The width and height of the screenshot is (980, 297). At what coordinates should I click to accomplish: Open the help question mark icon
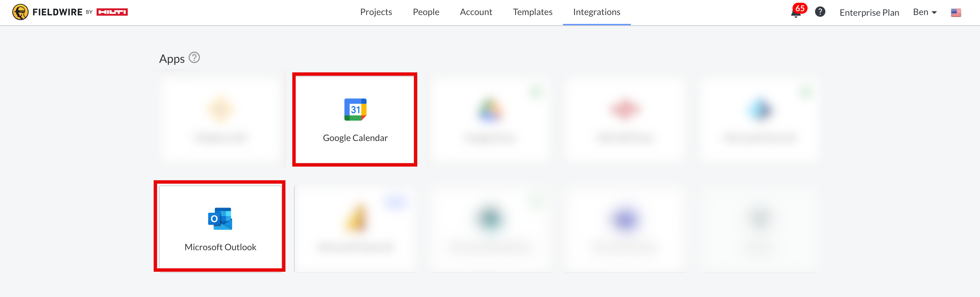(820, 12)
